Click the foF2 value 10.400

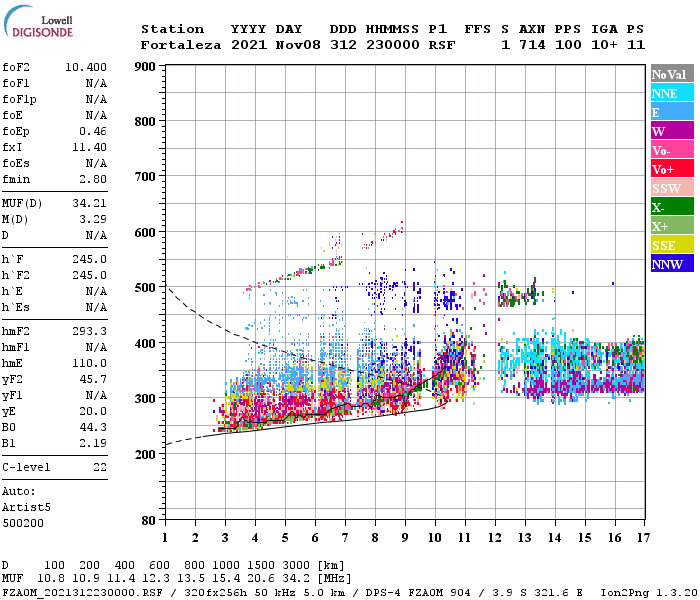86,67
